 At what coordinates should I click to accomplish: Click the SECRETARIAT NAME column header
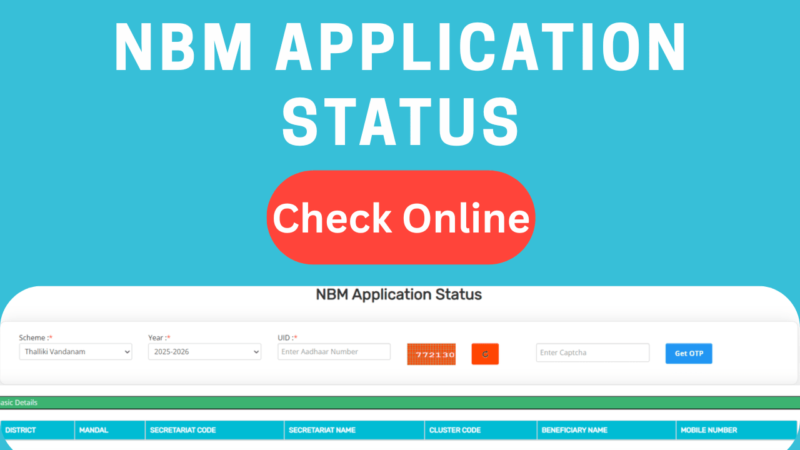point(355,430)
